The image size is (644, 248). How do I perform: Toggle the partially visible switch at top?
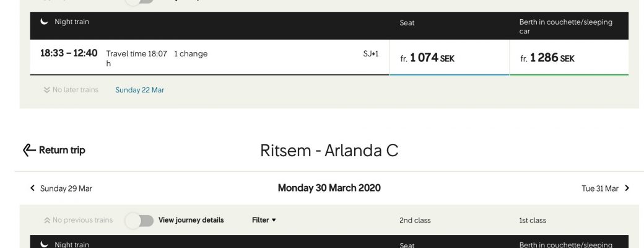click(x=139, y=2)
